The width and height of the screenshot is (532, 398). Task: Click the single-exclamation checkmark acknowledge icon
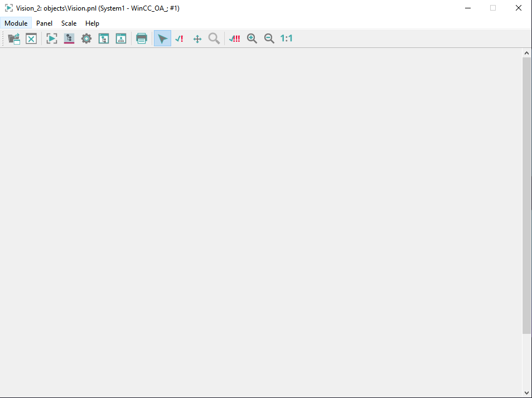coord(180,38)
